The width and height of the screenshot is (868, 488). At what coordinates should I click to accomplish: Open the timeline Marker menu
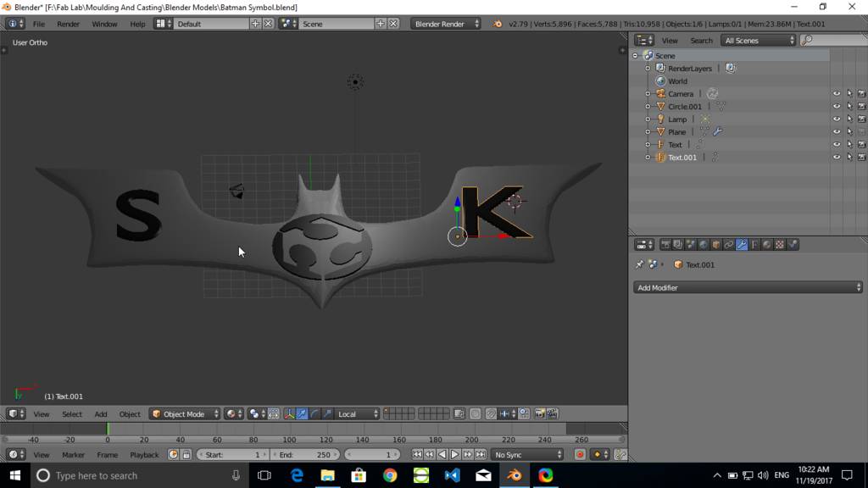pyautogui.click(x=73, y=455)
